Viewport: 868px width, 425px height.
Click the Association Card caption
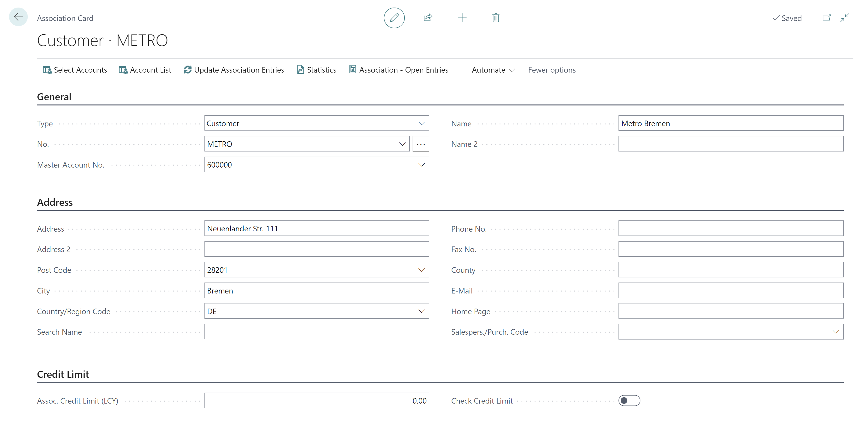[65, 18]
